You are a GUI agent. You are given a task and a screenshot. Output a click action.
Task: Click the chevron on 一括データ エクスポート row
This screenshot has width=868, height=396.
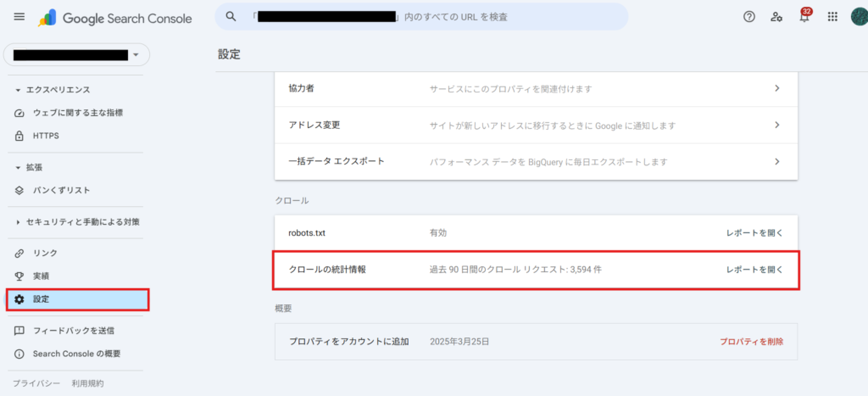point(777,162)
